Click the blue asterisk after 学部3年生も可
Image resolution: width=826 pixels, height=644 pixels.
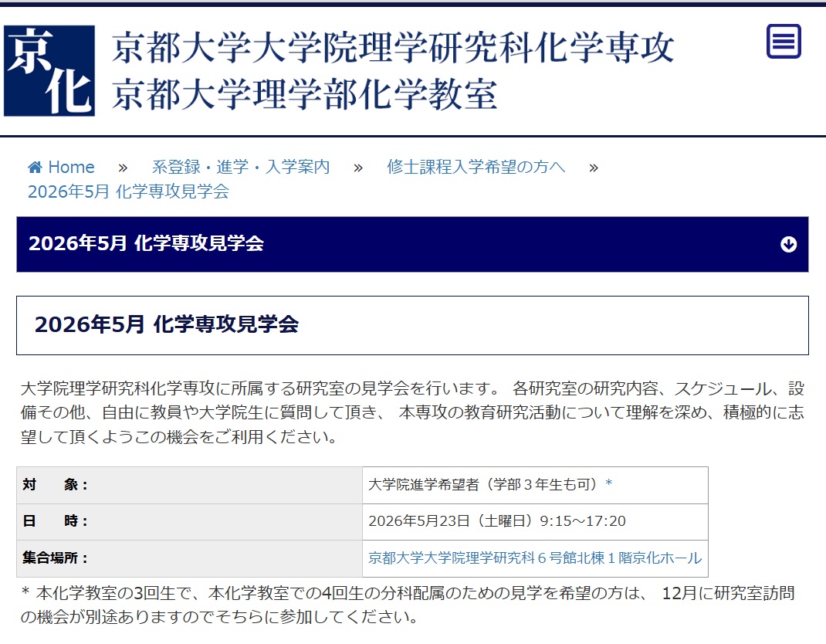tap(608, 485)
